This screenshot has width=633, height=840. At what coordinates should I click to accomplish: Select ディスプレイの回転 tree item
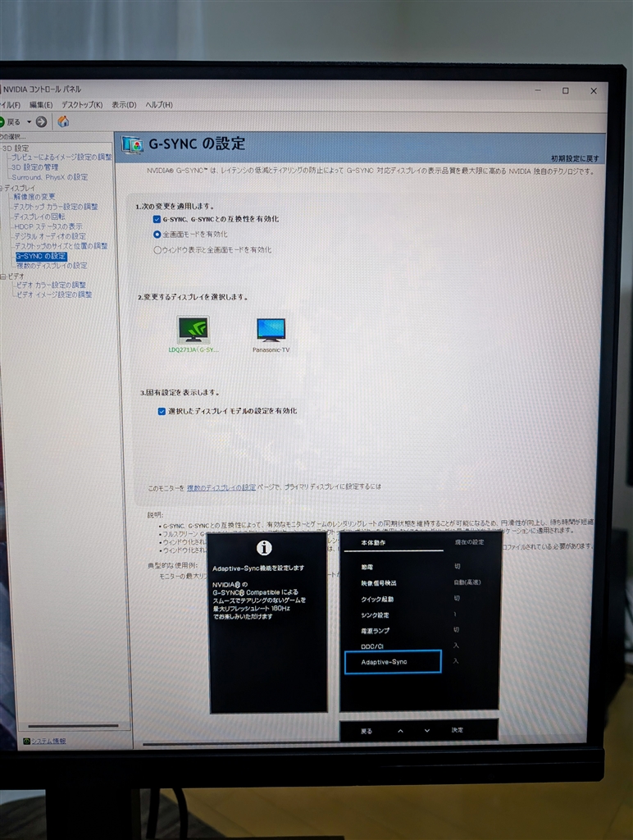[x=39, y=217]
